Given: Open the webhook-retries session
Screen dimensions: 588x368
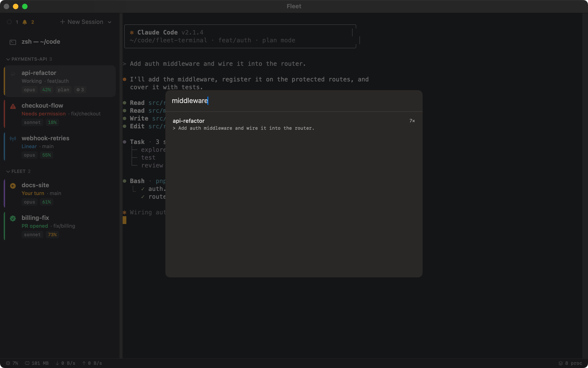Looking at the screenshot, I should point(60,146).
